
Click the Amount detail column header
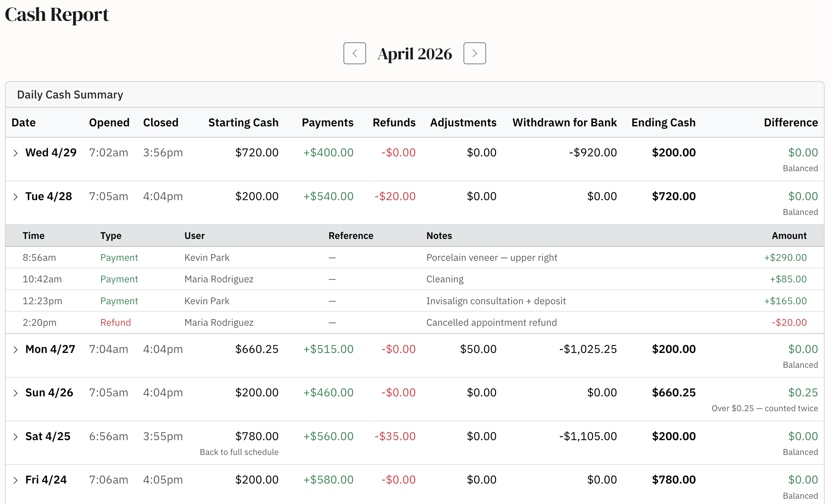pyautogui.click(x=789, y=236)
